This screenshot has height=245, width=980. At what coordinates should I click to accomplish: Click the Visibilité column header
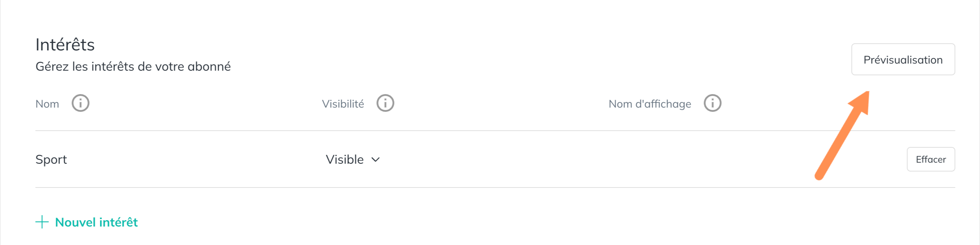[343, 104]
